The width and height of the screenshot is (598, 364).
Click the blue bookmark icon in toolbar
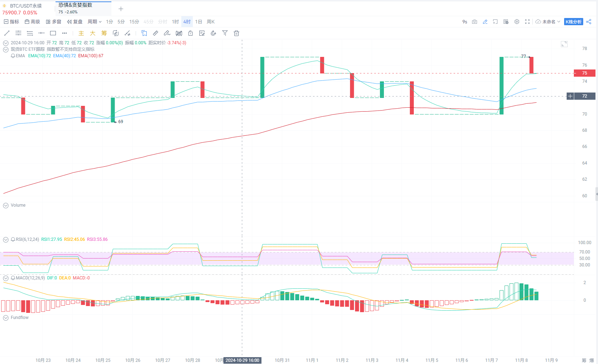pos(144,33)
